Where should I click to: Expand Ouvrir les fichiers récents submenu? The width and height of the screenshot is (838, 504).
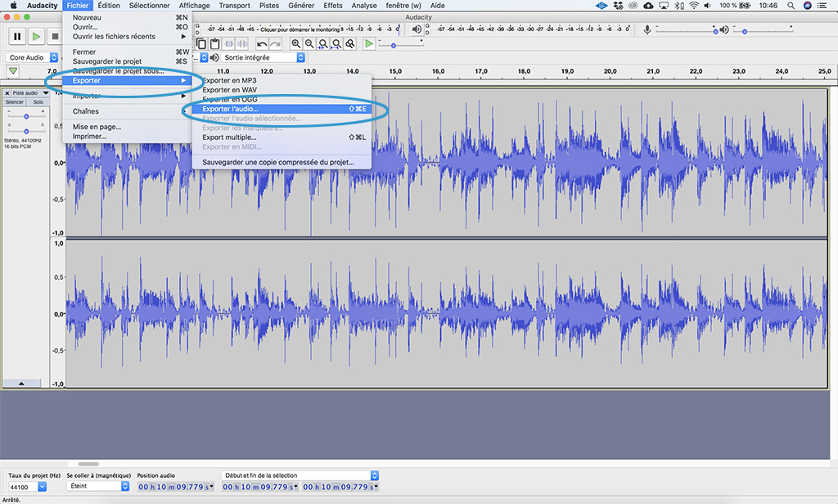pyautogui.click(x=127, y=36)
